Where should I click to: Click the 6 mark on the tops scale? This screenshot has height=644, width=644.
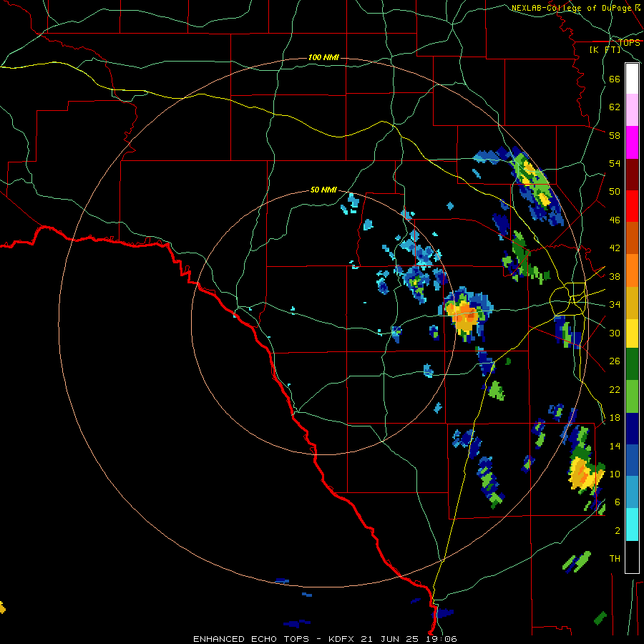point(618,502)
